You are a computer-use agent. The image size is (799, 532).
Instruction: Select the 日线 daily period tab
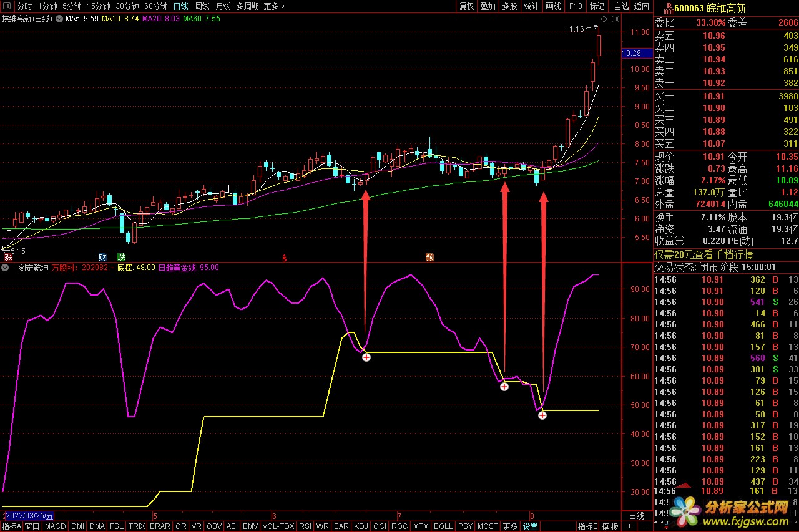tap(180, 6)
